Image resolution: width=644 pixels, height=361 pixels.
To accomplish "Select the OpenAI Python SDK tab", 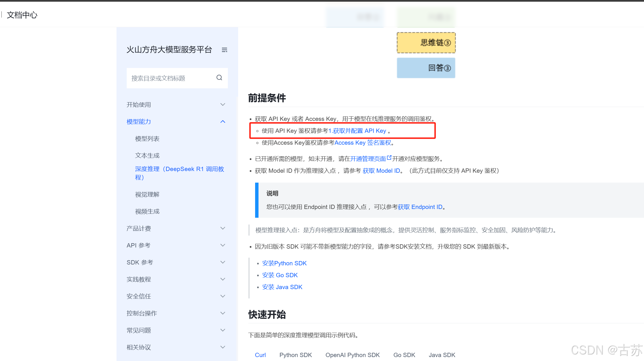I will pos(352,355).
